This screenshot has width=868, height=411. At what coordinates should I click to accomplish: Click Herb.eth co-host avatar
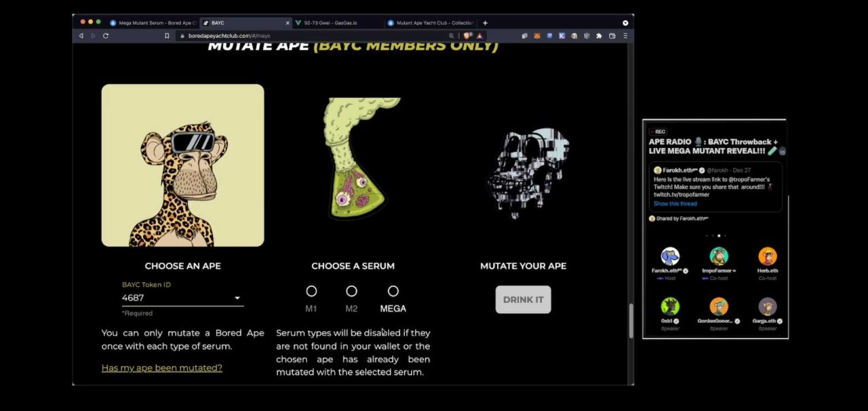(768, 256)
